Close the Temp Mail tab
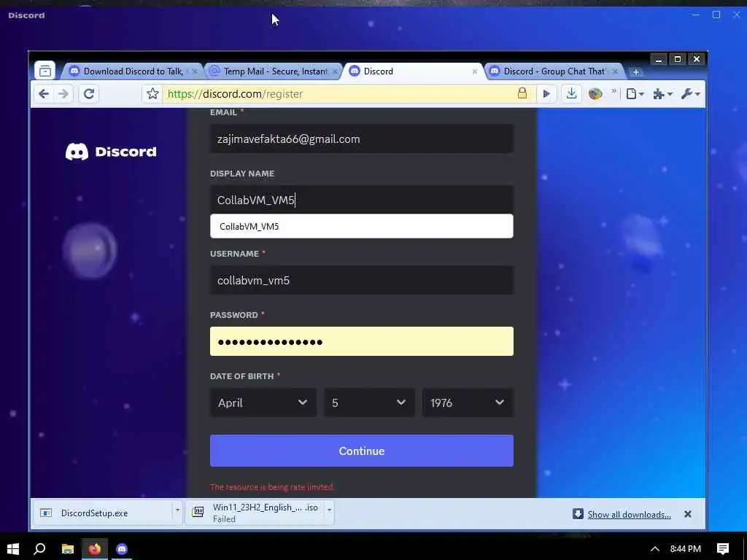 335,71
